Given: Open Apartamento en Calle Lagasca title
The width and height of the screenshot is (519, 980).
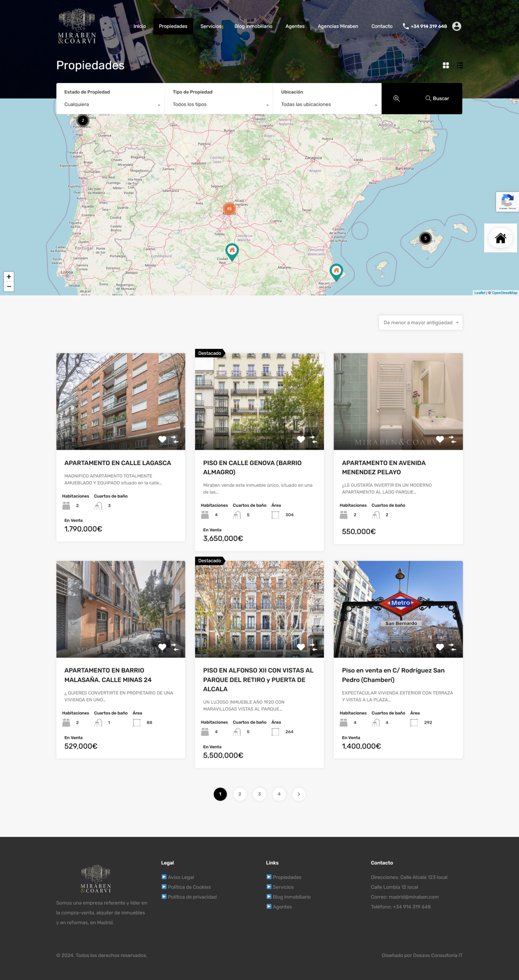Looking at the screenshot, I should click(117, 463).
